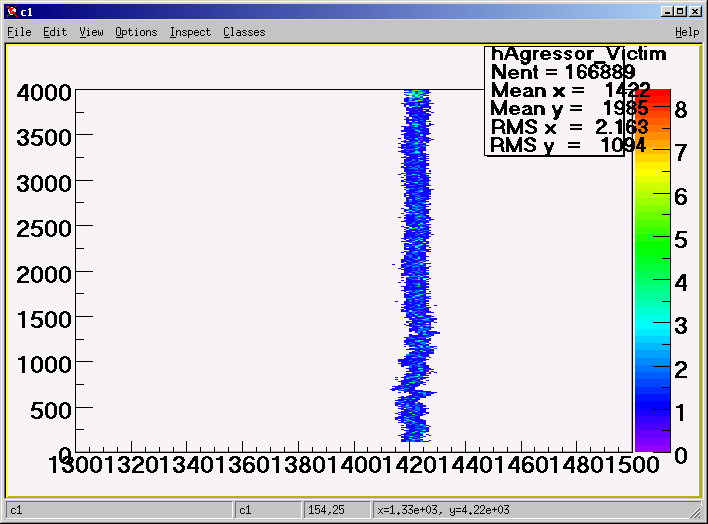The height and width of the screenshot is (524, 708).
Task: Open the Inspect menu
Action: tap(190, 32)
